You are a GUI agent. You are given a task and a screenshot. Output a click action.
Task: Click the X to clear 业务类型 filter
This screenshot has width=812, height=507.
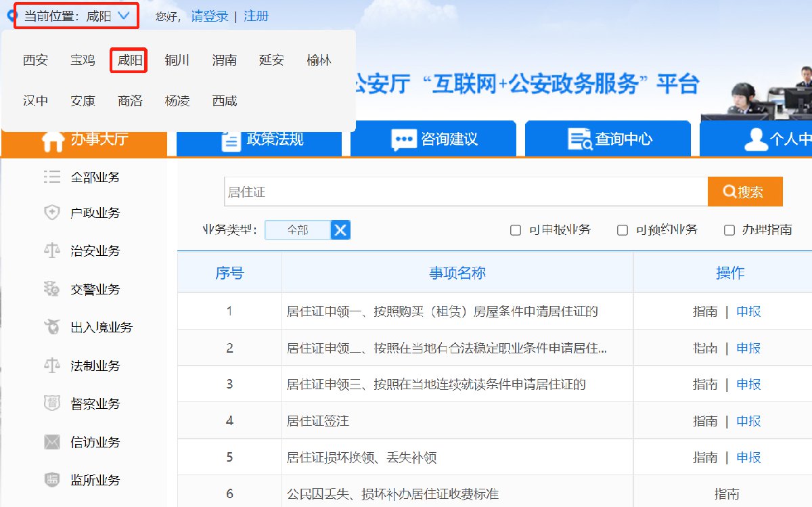point(340,230)
